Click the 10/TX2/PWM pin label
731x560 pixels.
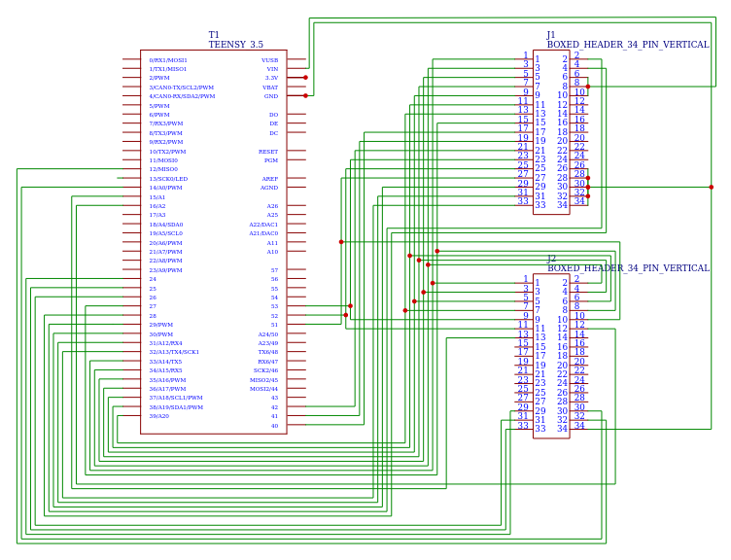point(167,152)
